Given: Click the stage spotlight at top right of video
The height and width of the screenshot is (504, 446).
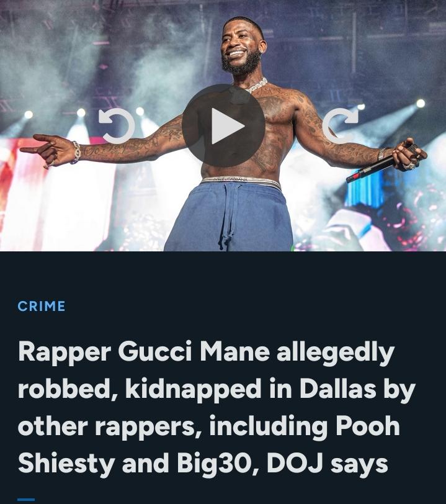Looking at the screenshot, I should tap(421, 103).
